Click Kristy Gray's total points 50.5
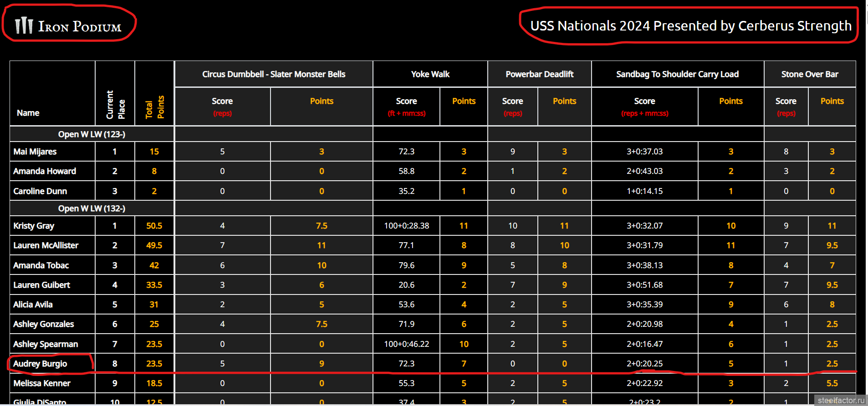This screenshot has width=868, height=406. [154, 226]
